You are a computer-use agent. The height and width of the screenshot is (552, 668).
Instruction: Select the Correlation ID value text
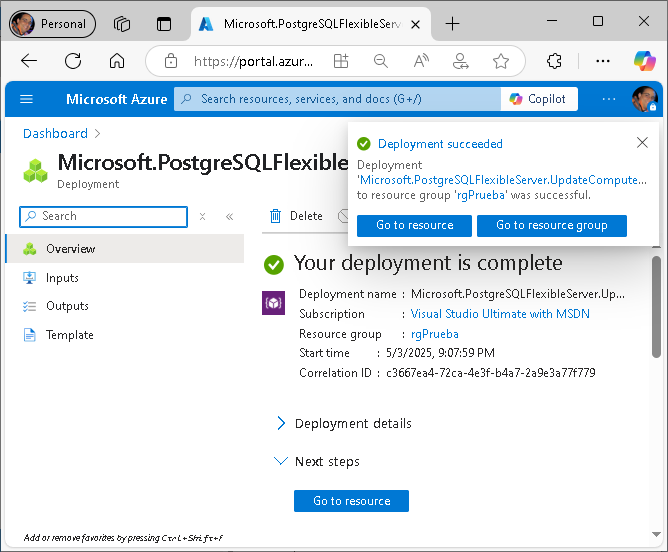[x=491, y=373]
